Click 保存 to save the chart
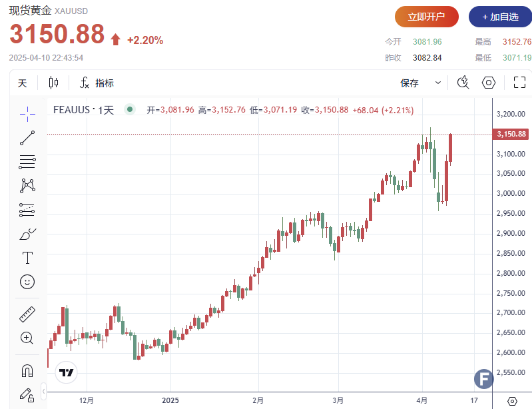532x409 pixels. pyautogui.click(x=409, y=83)
